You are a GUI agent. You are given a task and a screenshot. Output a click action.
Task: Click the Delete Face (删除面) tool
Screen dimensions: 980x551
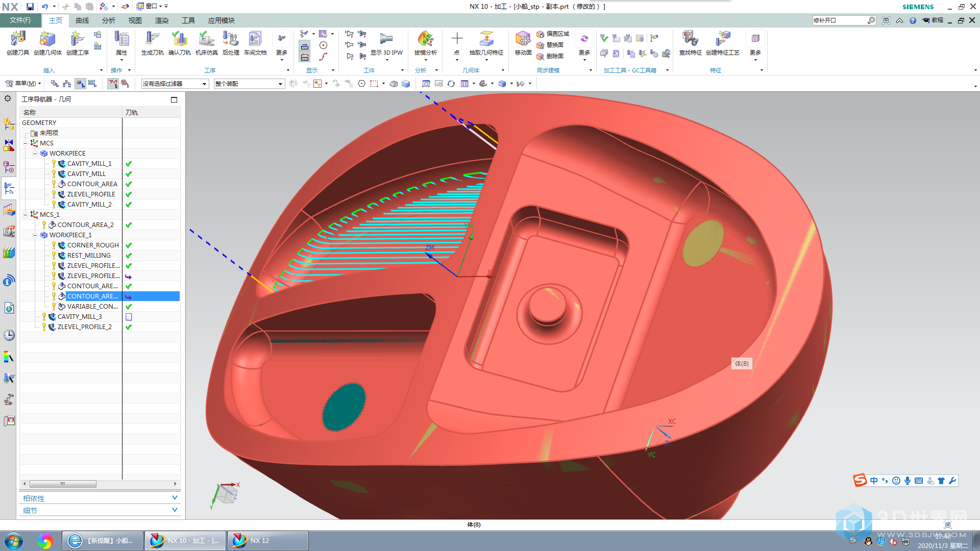tap(550, 56)
